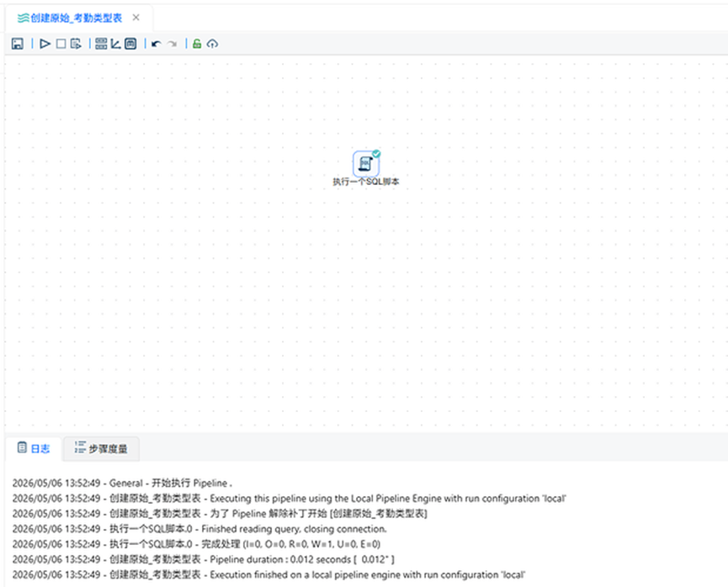Save the pipeline with the floppy disk icon
The width and height of the screenshot is (728, 587).
pos(17,44)
